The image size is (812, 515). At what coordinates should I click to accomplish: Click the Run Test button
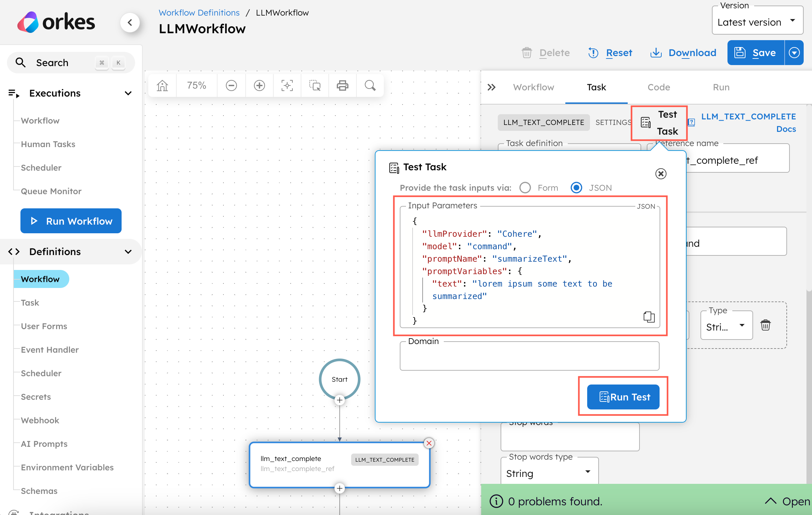click(x=623, y=397)
